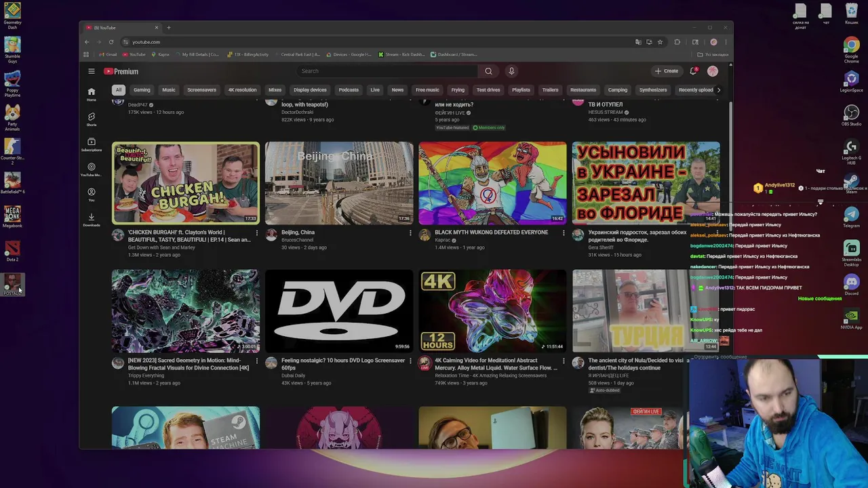Image resolution: width=868 pixels, height=488 pixels.
Task: Open Subscriptions in YouTube sidebar
Action: [x=91, y=144]
